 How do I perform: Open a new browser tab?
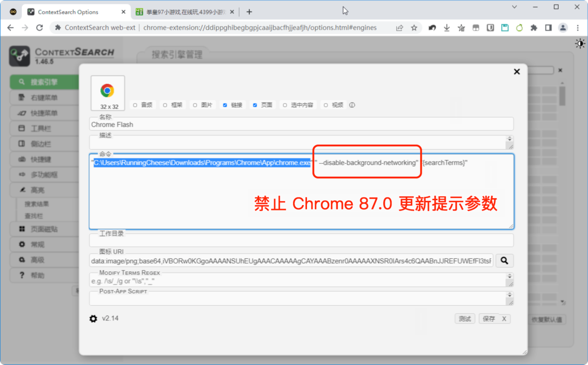click(249, 11)
